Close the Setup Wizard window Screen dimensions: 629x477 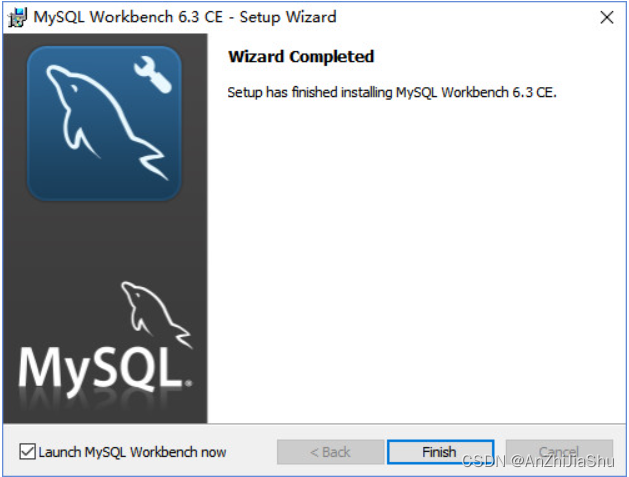point(607,17)
